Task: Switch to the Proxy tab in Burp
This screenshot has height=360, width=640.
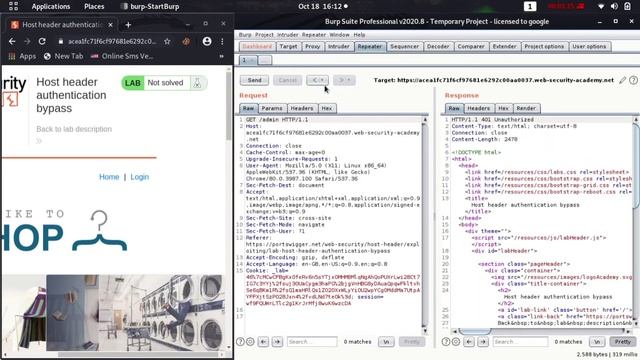Action: [313, 47]
